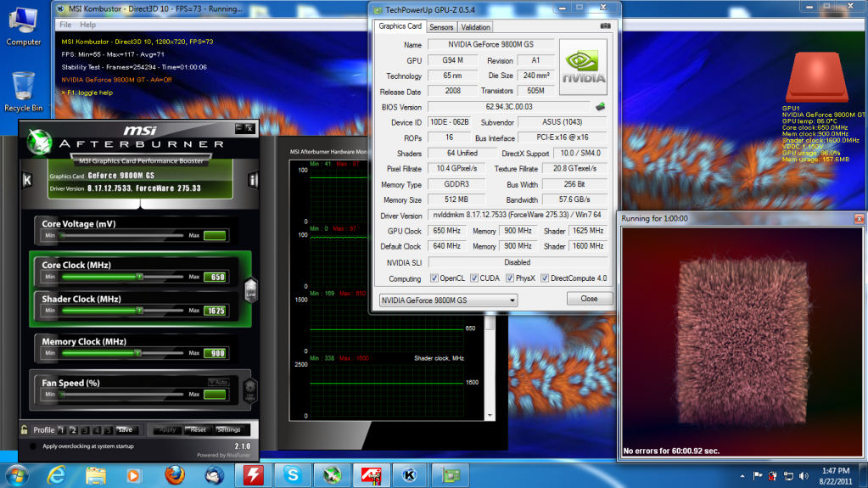
Task: Click the Apply button in Afterburner
Action: (167, 429)
